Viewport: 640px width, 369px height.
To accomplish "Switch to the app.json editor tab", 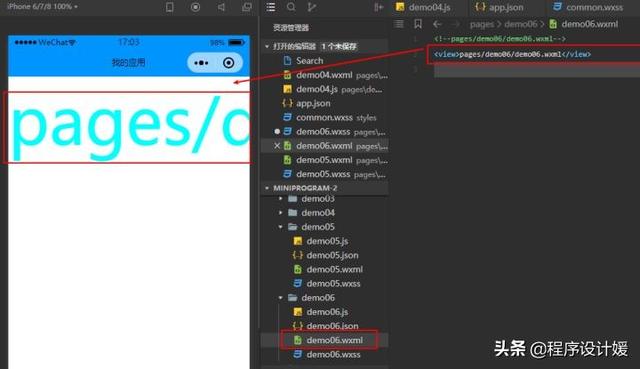I will click(499, 7).
